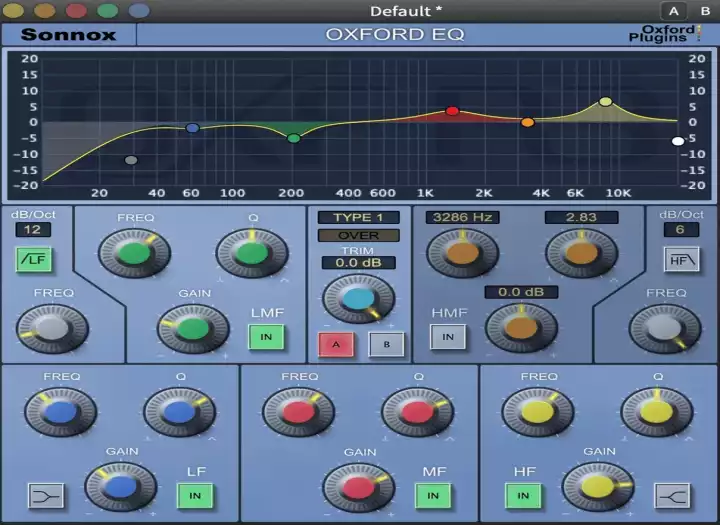The width and height of the screenshot is (720, 525).
Task: Click the Default * preset name
Action: 406,11
